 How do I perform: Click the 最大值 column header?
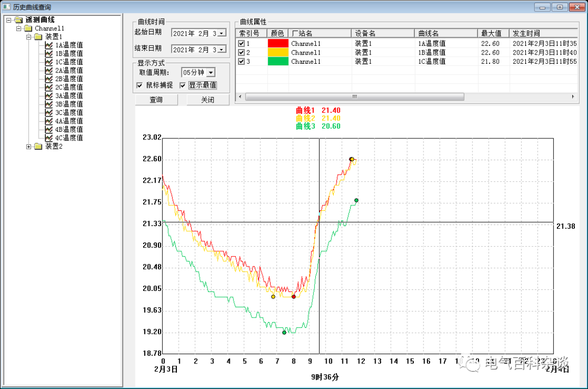[493, 33]
